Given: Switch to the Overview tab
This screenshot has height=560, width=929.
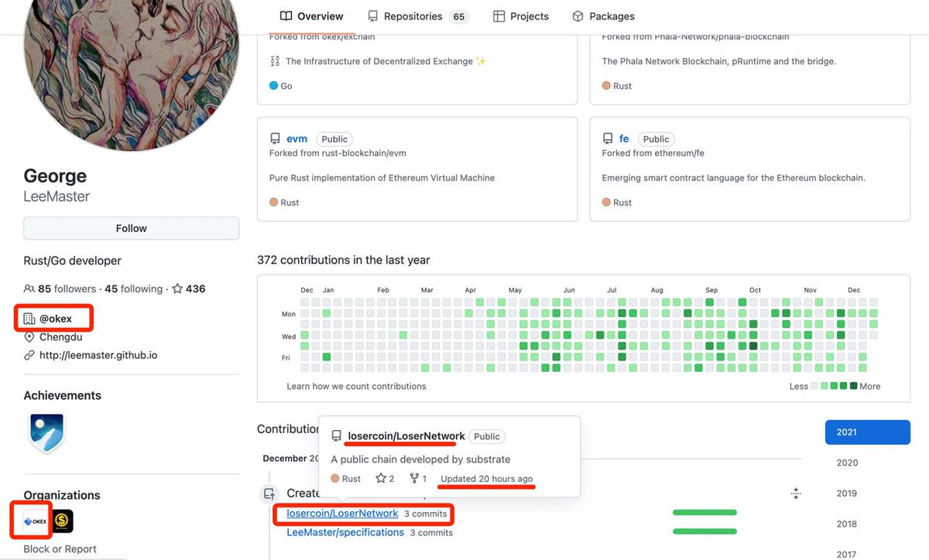Looking at the screenshot, I should (x=311, y=16).
